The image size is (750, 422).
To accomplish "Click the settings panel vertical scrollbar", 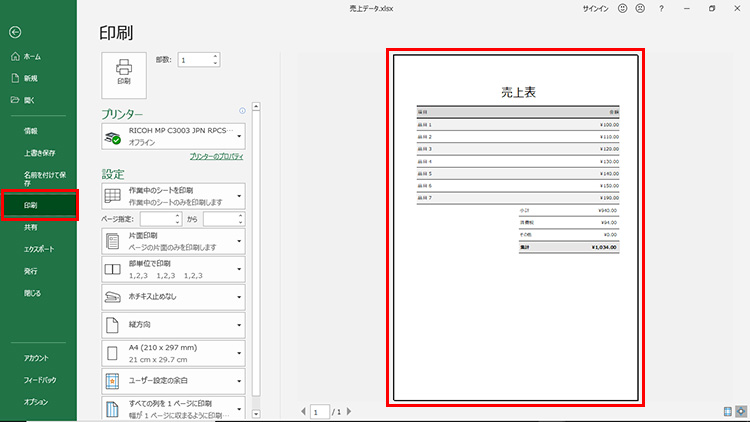I will click(x=256, y=260).
